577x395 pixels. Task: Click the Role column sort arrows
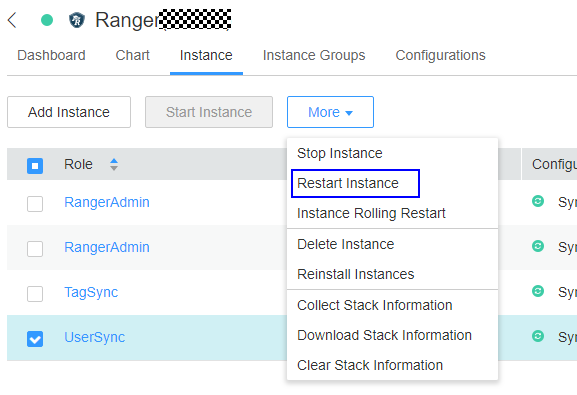[114, 164]
